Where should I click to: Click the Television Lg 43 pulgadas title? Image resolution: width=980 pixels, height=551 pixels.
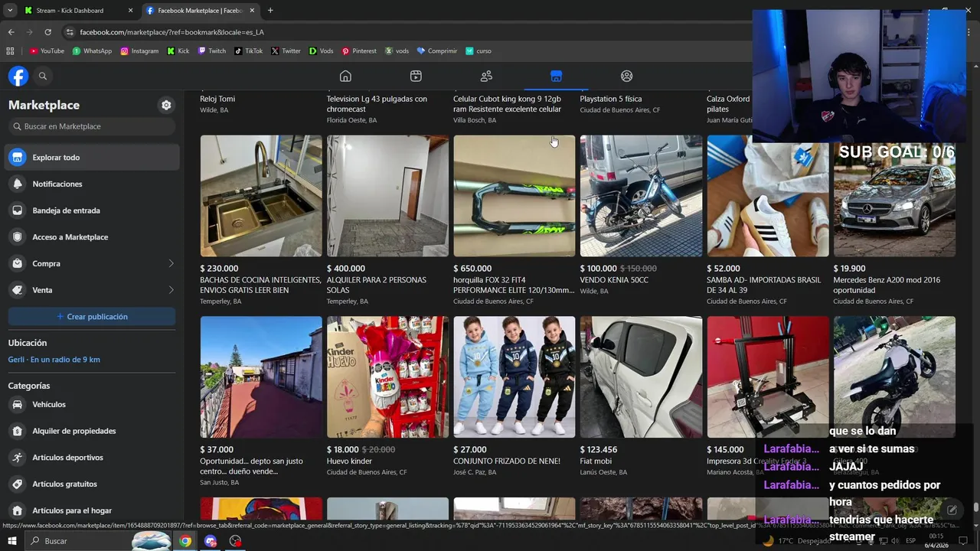(x=377, y=104)
